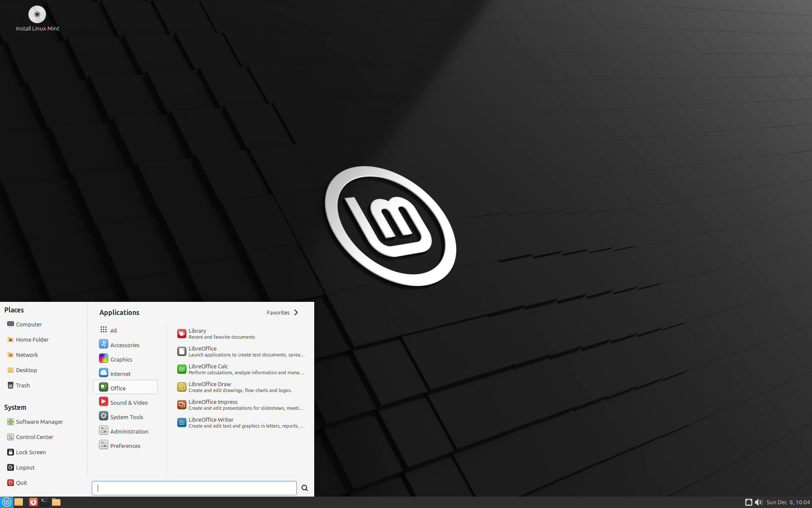Click the volume icon in system tray
812x508 pixels.
pos(758,502)
